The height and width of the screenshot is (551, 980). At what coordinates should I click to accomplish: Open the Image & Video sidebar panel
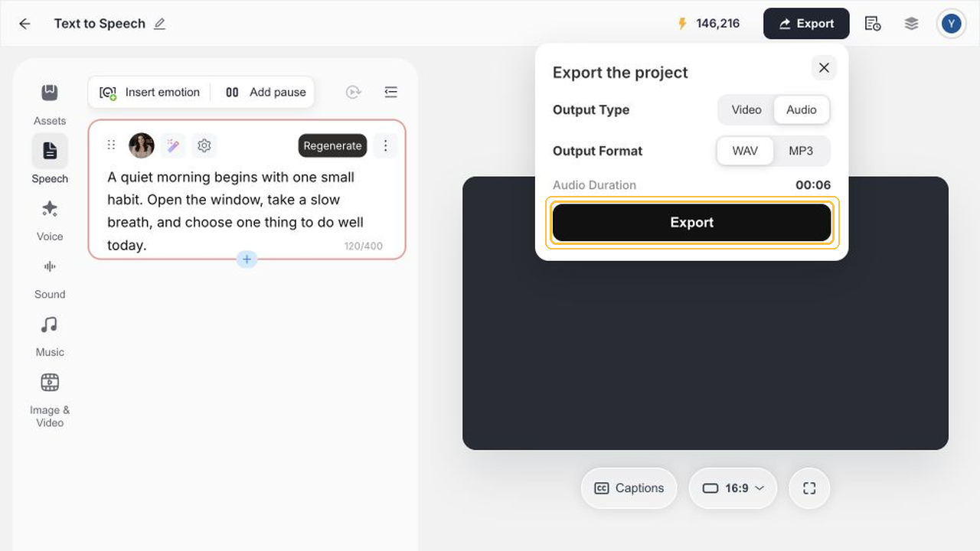click(50, 400)
